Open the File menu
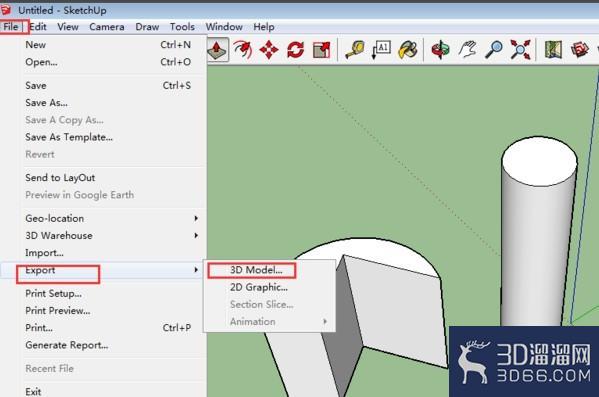This screenshot has width=599, height=397. 11,27
